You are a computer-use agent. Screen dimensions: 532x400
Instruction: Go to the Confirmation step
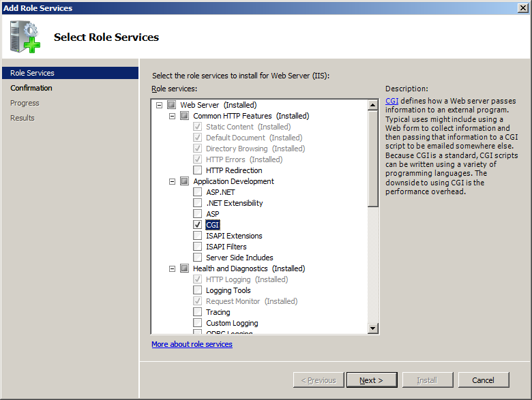[31, 88]
